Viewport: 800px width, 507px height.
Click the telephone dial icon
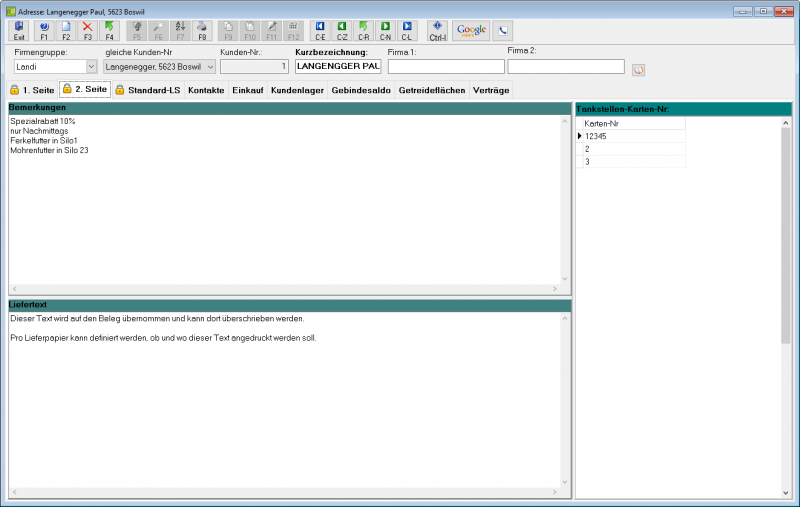click(x=503, y=31)
